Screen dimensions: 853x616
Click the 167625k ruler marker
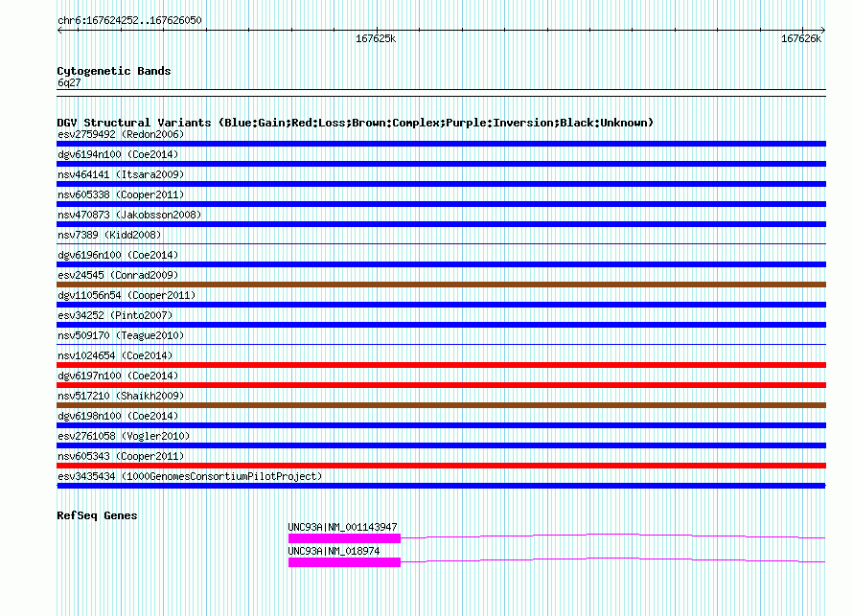click(x=376, y=38)
